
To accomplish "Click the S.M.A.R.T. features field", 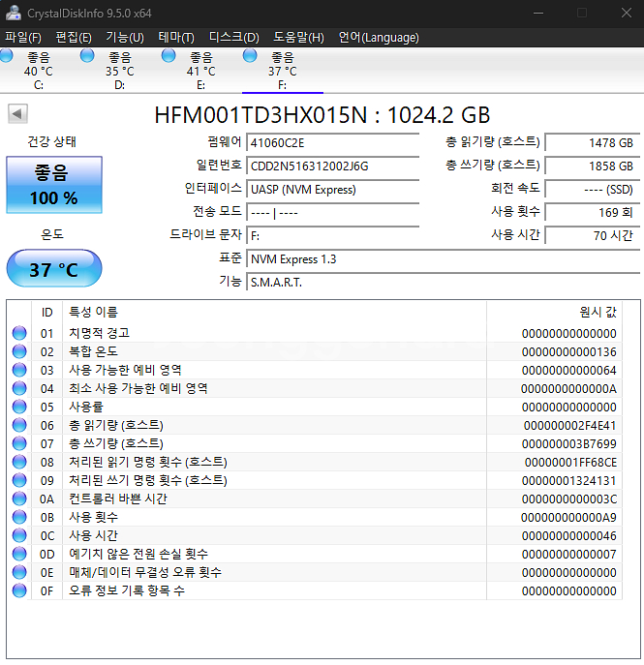I will tap(443, 283).
